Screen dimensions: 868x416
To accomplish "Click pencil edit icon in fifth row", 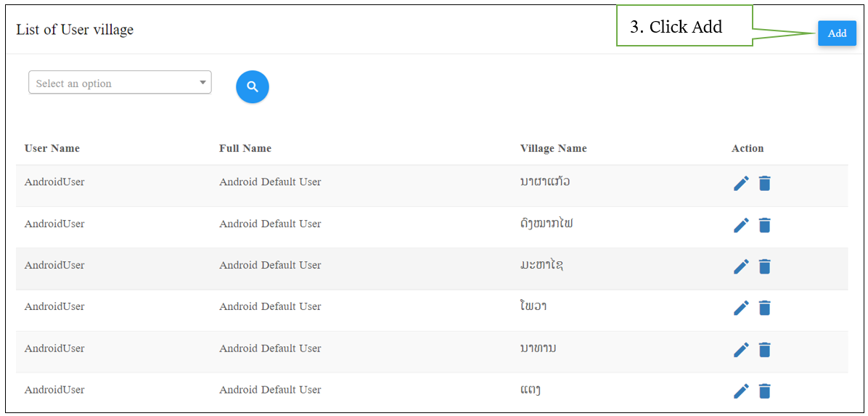I will (x=741, y=350).
